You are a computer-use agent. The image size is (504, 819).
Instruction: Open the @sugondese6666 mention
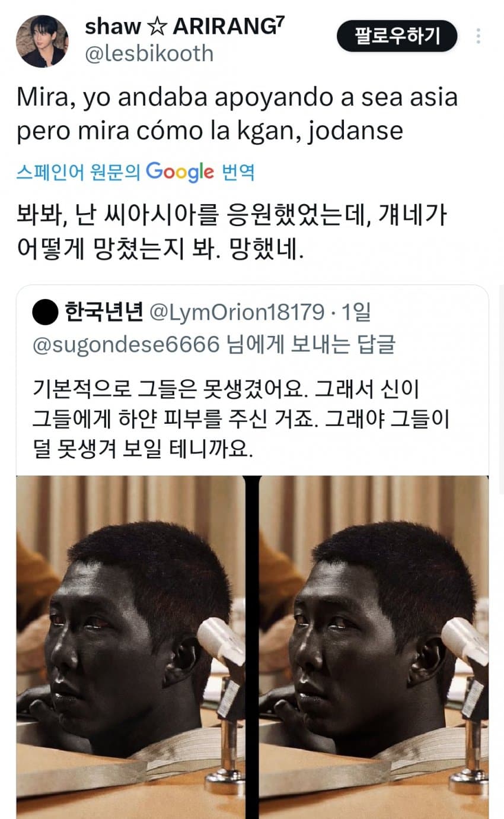coord(126,344)
